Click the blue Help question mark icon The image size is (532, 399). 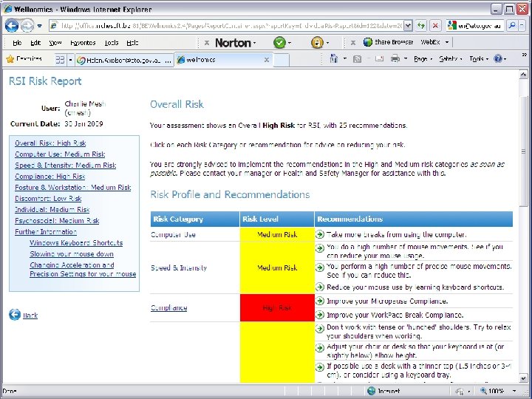tap(498, 58)
